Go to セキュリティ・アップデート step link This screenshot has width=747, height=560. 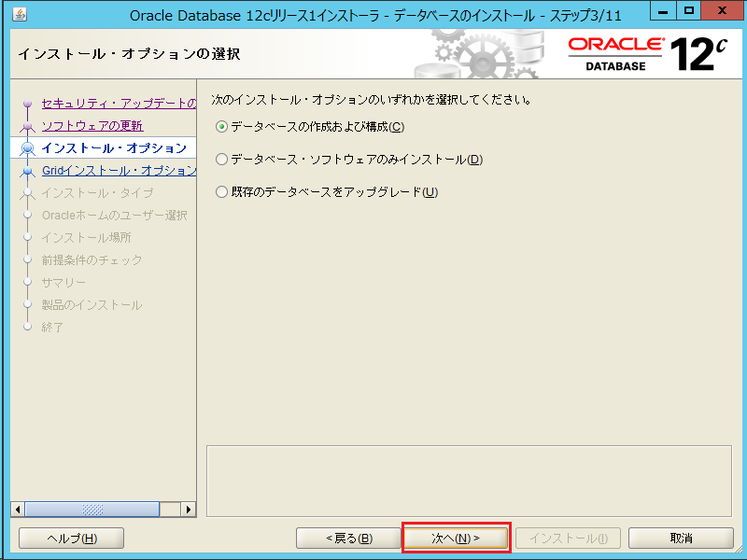point(120,104)
